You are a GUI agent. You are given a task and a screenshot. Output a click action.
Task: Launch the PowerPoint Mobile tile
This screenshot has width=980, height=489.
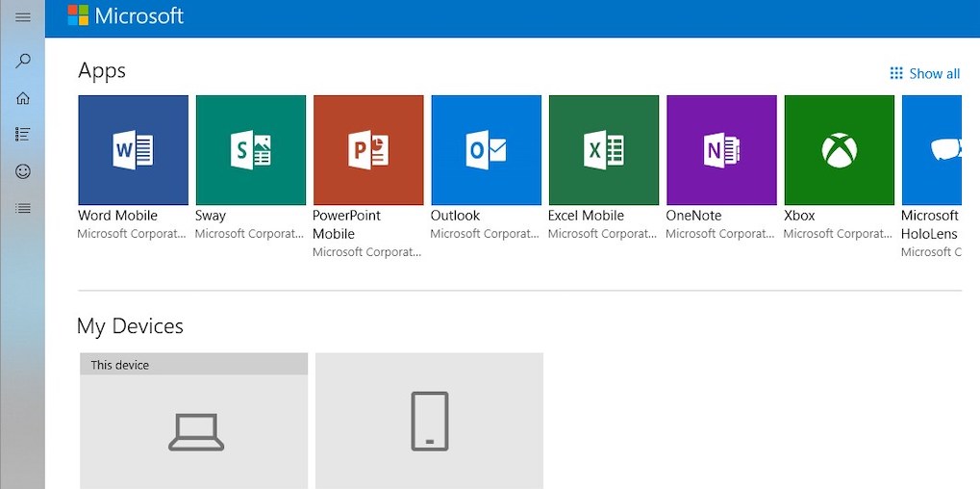[x=368, y=150]
